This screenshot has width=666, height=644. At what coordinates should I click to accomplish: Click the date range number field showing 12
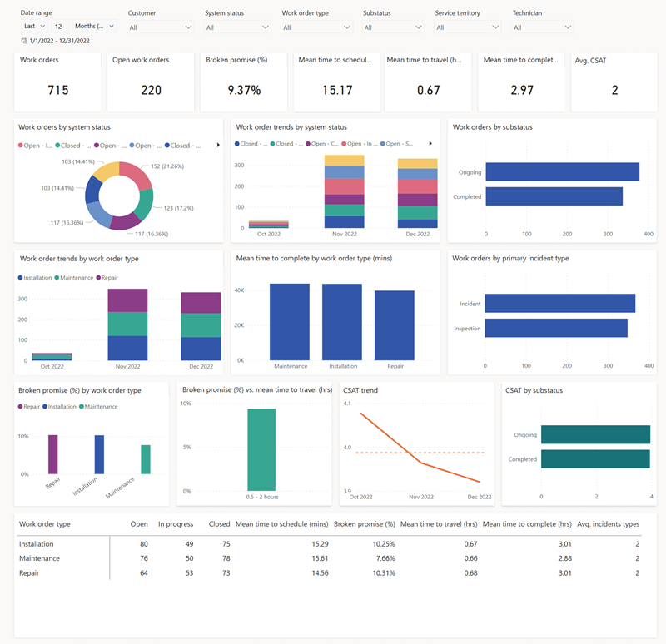(x=60, y=27)
